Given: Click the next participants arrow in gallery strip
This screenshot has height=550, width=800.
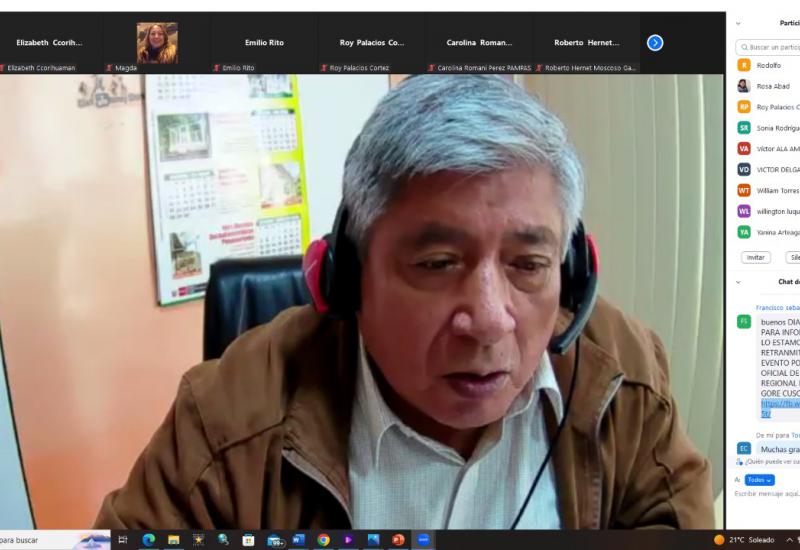Looking at the screenshot, I should click(x=655, y=42).
